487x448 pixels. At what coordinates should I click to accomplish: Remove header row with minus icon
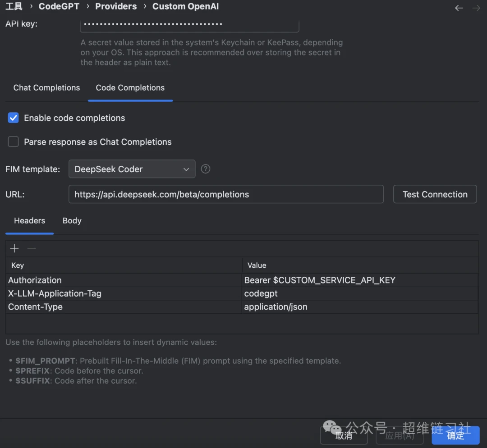pyautogui.click(x=32, y=248)
